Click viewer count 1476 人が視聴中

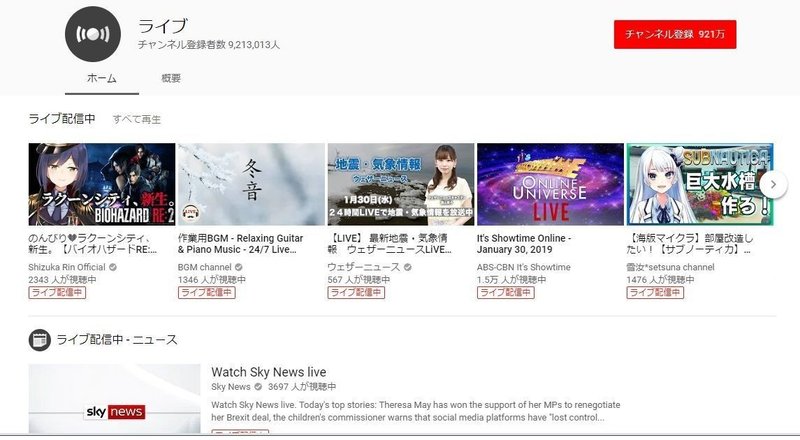[x=660, y=280]
